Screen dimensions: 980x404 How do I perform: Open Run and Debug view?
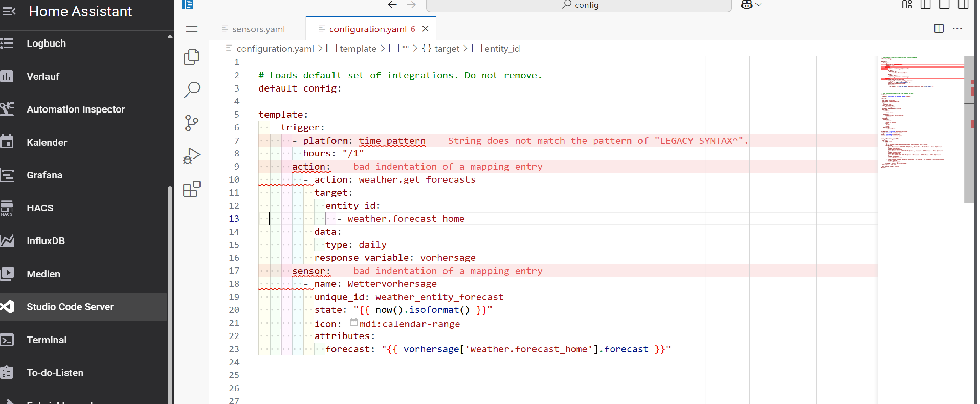tap(191, 156)
